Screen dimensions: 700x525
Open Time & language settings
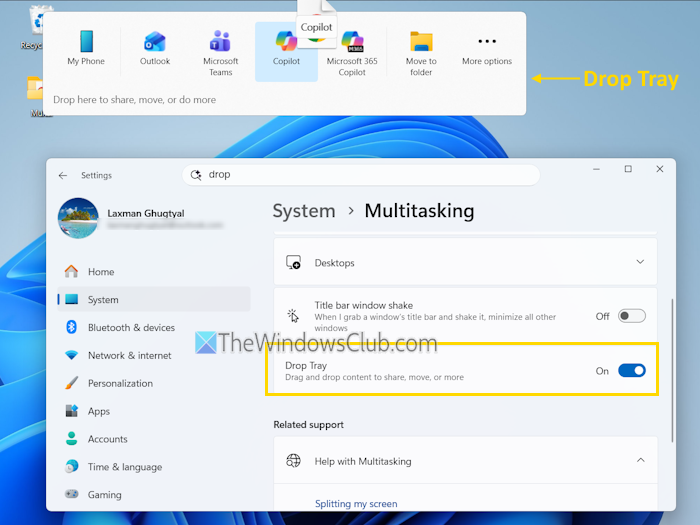coord(154,467)
